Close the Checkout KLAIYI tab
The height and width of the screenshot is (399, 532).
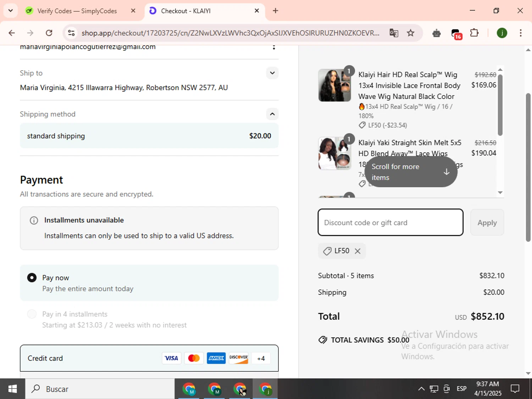click(257, 11)
